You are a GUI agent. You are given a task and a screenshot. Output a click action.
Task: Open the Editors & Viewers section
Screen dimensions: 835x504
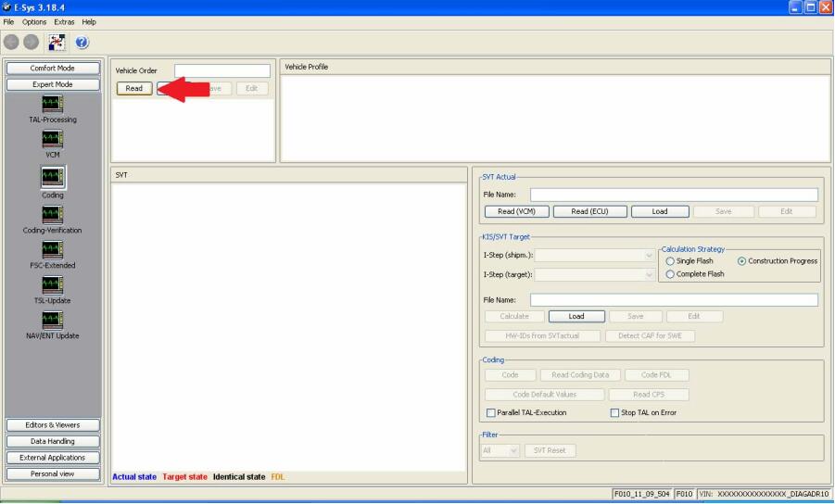click(53, 425)
